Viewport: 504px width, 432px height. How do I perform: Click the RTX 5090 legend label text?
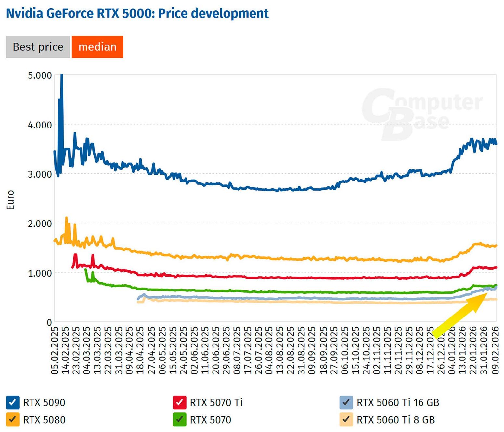coord(44,403)
